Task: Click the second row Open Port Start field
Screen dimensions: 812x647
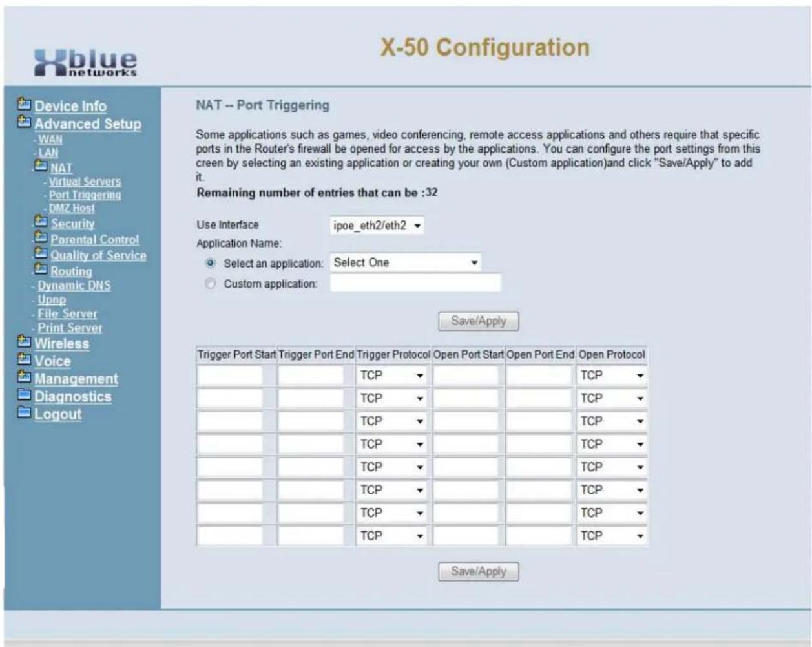Action: [466, 398]
